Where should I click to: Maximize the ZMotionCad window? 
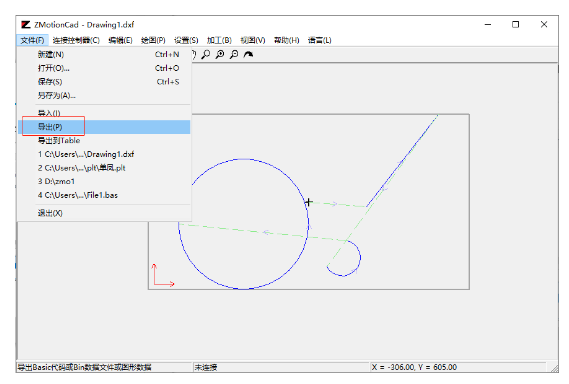click(515, 24)
